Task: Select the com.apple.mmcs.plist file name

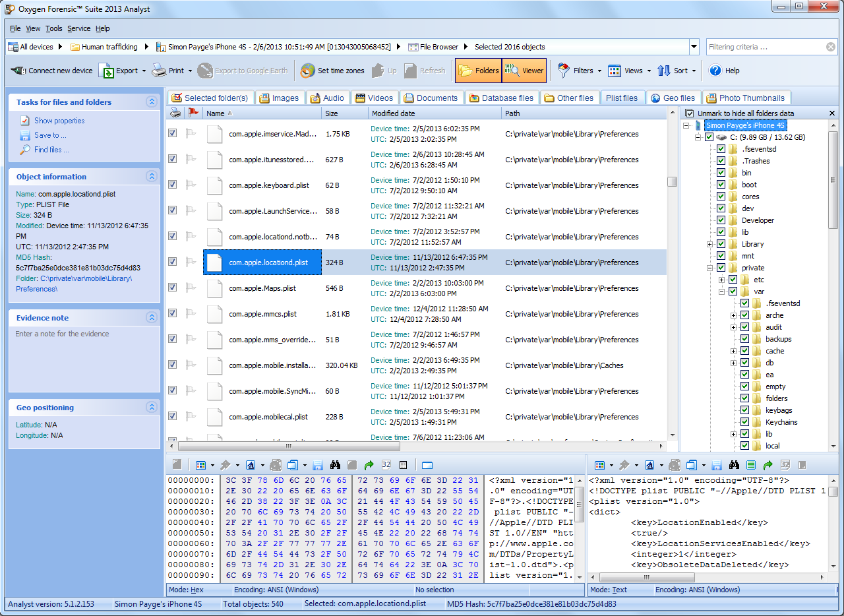Action: (x=263, y=314)
